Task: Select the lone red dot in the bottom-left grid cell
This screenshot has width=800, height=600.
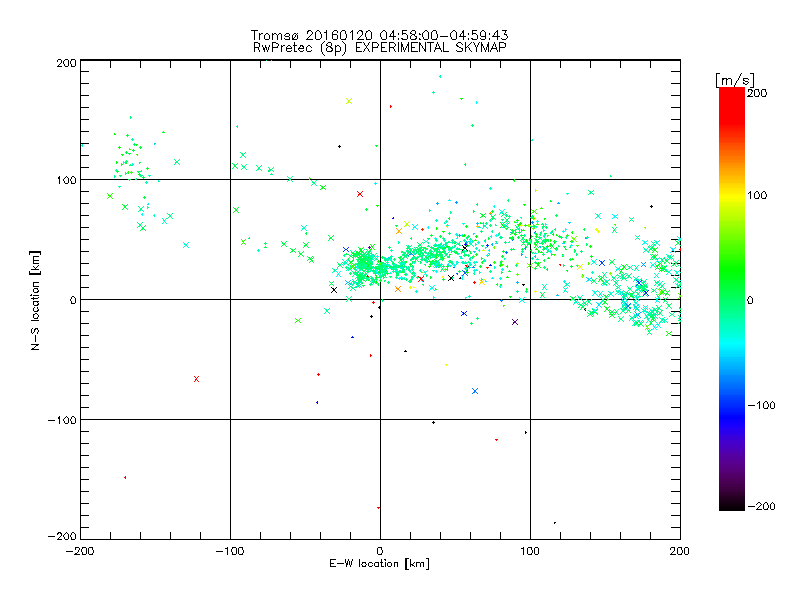Action: (125, 478)
